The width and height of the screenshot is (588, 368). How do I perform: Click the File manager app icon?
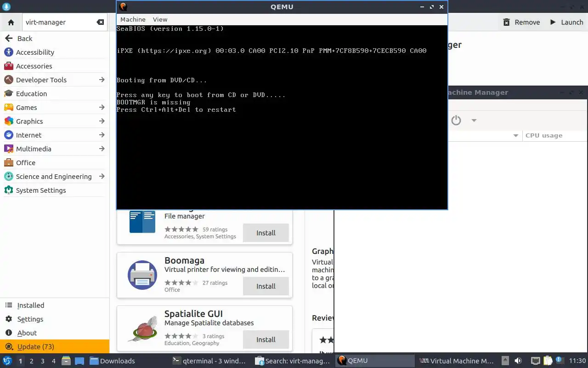[142, 222]
